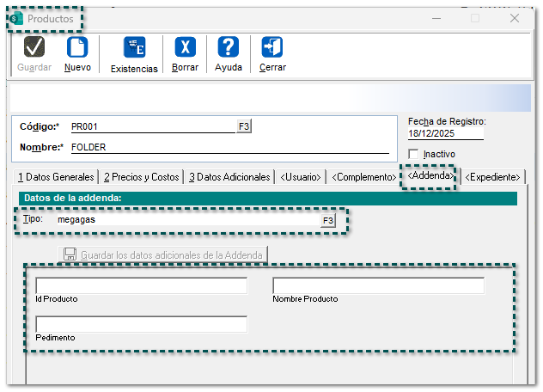Screen dimensions: 543x392
Task: Click the Pedimento input field
Action: [x=142, y=324]
